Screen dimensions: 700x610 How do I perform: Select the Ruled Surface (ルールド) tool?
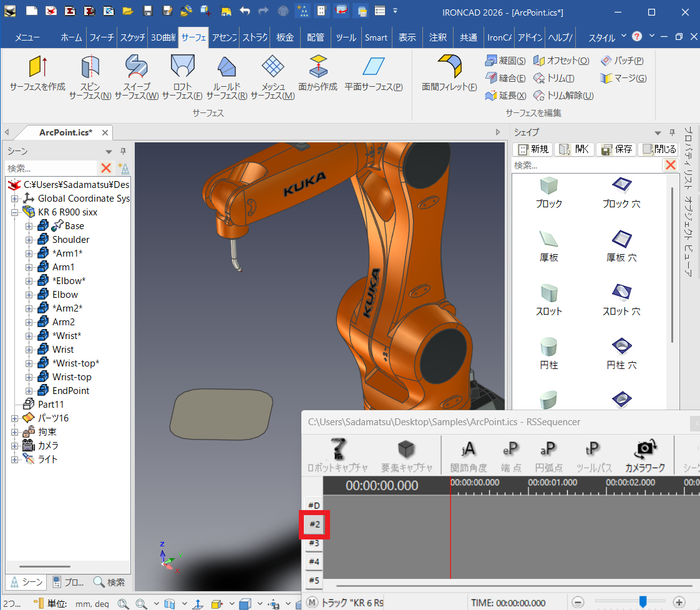227,77
